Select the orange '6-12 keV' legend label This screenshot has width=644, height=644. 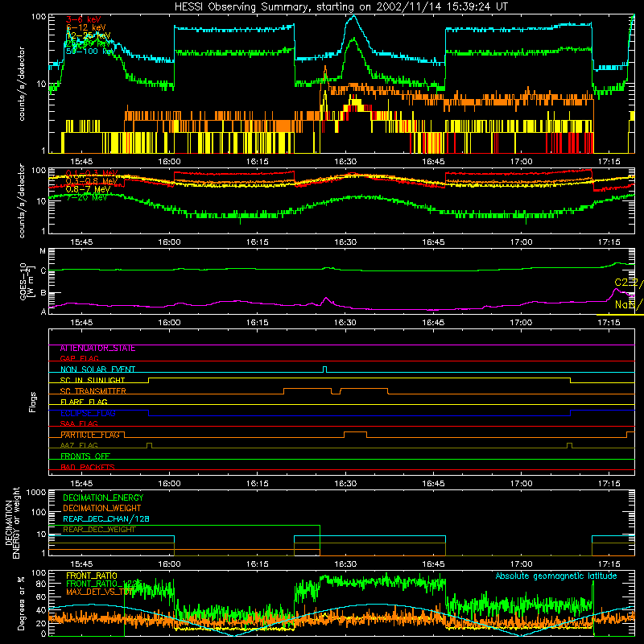tap(86, 27)
